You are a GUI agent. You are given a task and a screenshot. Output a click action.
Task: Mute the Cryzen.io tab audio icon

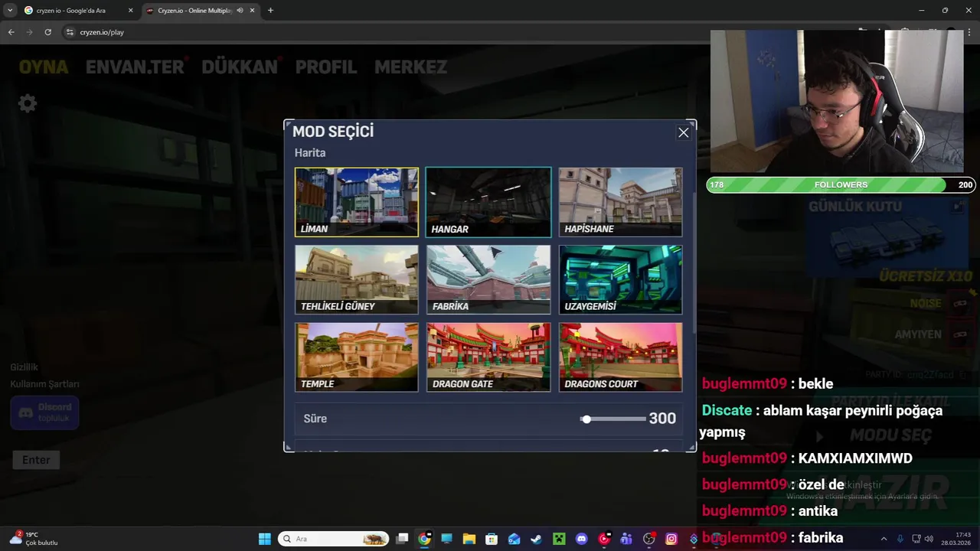[x=240, y=11]
